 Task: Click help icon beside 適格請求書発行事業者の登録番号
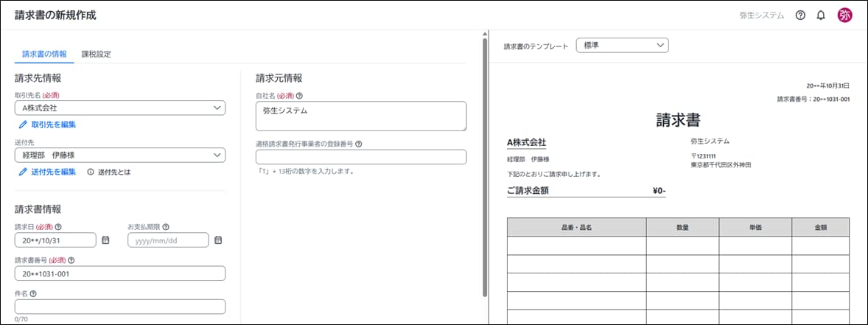coord(358,144)
